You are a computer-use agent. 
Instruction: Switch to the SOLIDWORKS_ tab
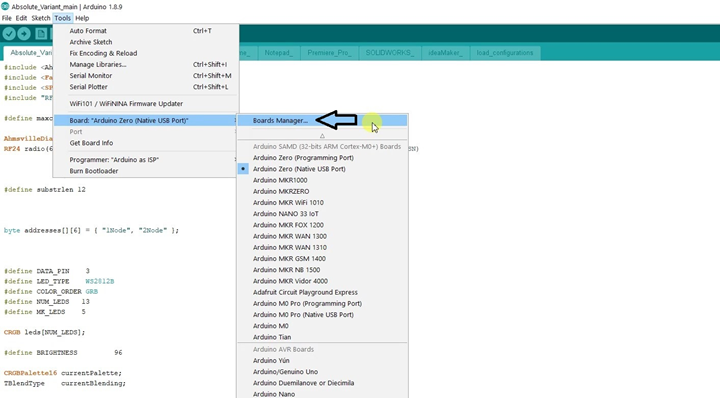point(389,53)
